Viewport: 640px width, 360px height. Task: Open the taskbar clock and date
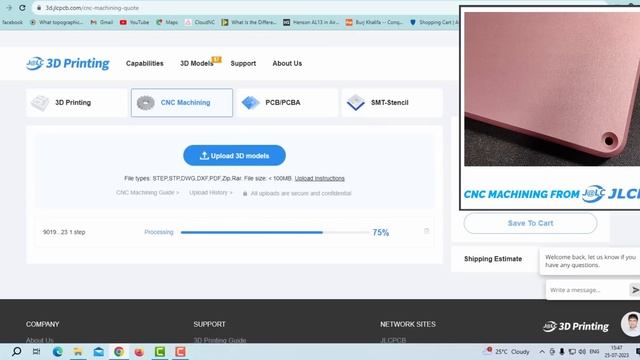(616, 351)
